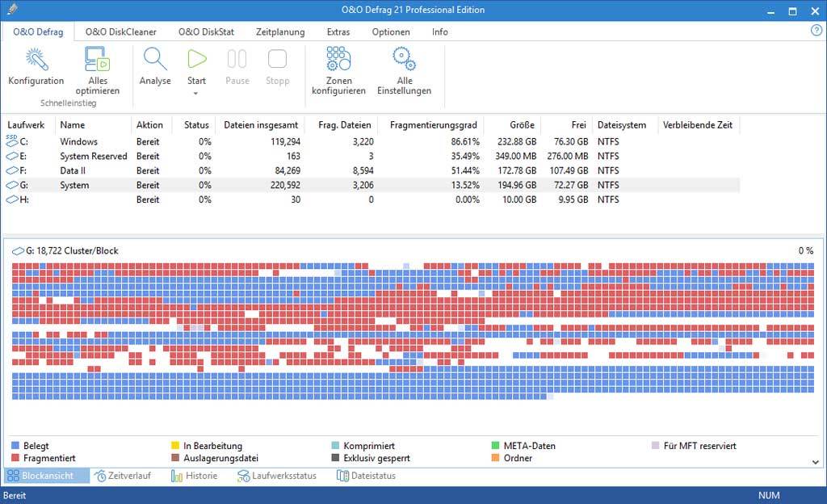Viewport: 827px width, 504px height.
Task: Open the Extras tab
Action: click(338, 31)
